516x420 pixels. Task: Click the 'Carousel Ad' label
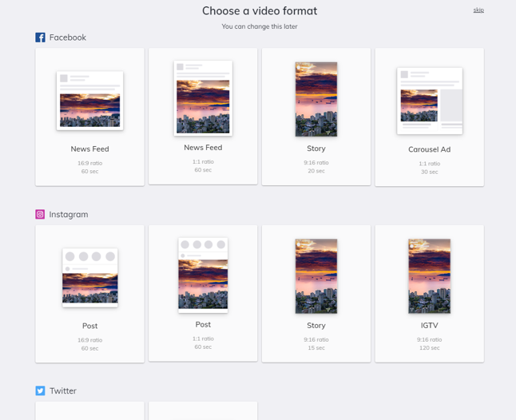pyautogui.click(x=430, y=149)
